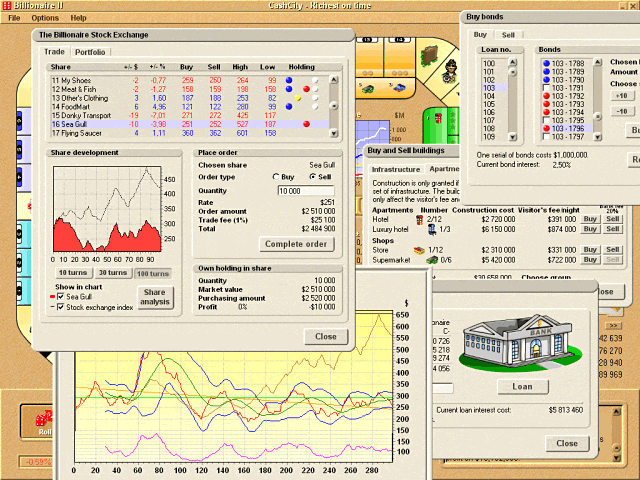This screenshot has height=480, width=640.
Task: Open the Options menu
Action: 45,18
